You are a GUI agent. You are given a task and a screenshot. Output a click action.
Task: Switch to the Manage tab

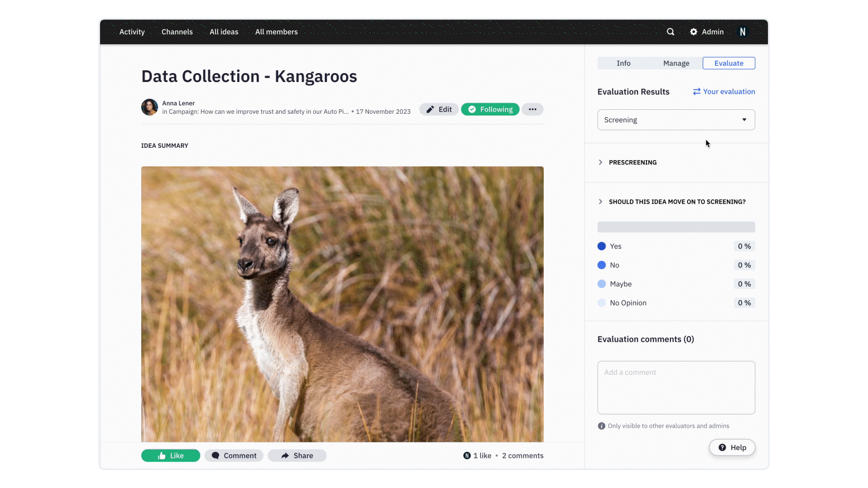point(676,63)
